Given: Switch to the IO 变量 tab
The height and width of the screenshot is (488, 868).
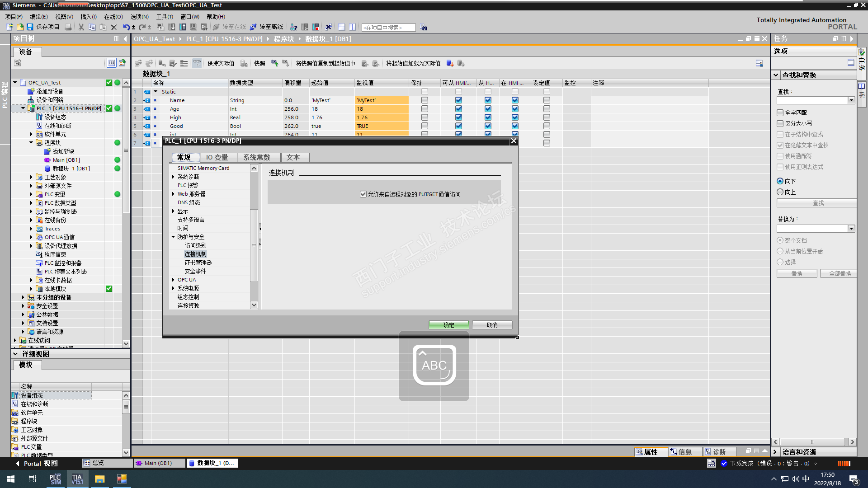Looking at the screenshot, I should 217,157.
